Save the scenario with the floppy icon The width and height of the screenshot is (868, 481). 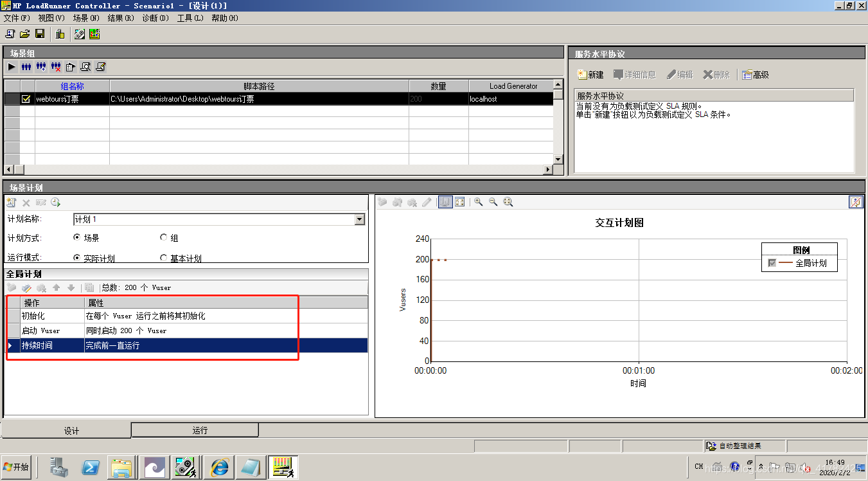tap(40, 33)
